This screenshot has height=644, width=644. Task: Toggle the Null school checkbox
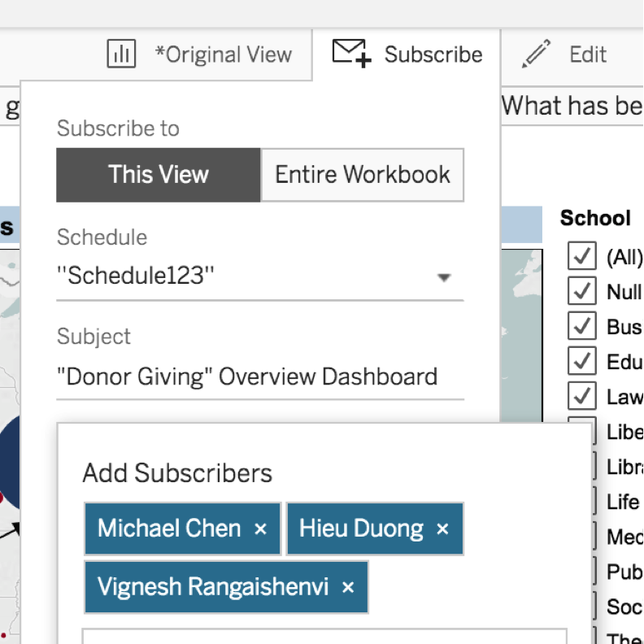(x=581, y=290)
